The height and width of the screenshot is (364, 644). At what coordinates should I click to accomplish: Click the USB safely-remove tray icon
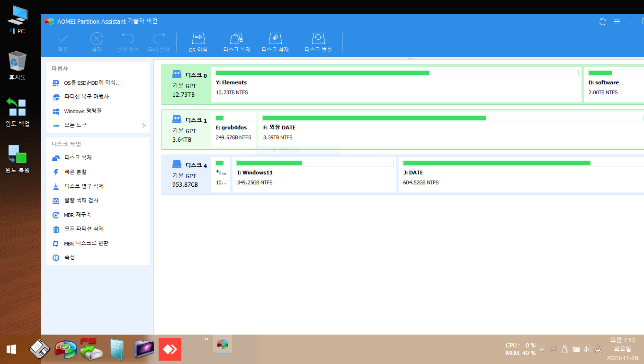pyautogui.click(x=564, y=349)
